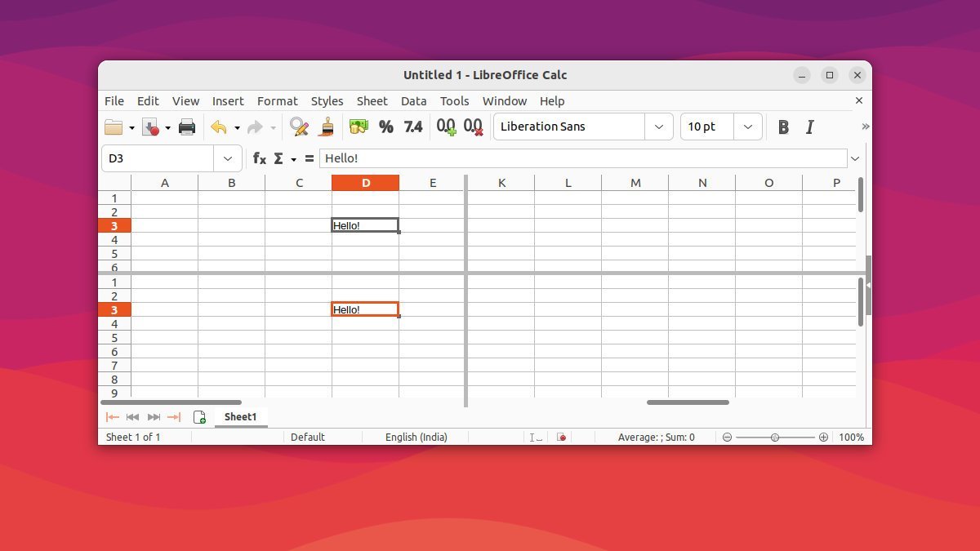The width and height of the screenshot is (980, 551).
Task: Insert the Sum function
Action: 278,158
